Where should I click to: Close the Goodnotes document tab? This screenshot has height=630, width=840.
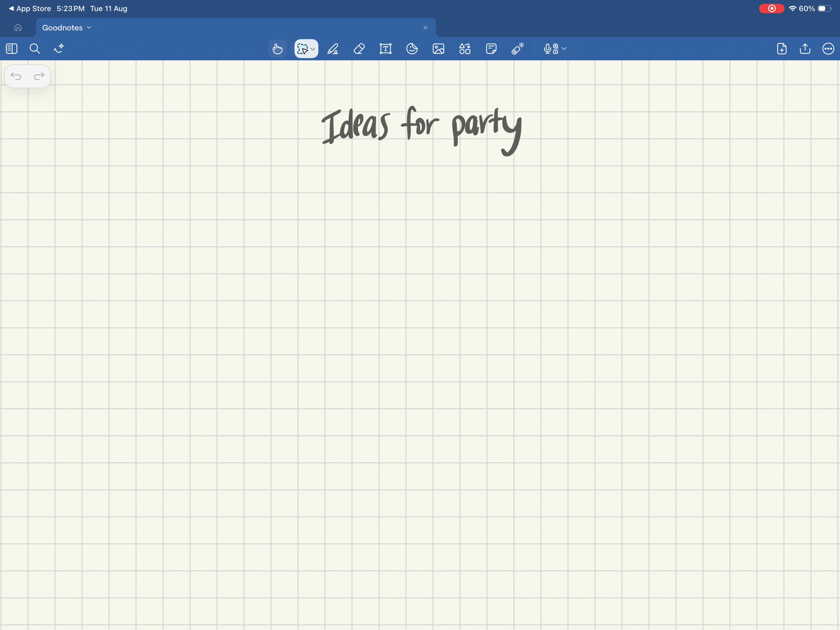(425, 28)
